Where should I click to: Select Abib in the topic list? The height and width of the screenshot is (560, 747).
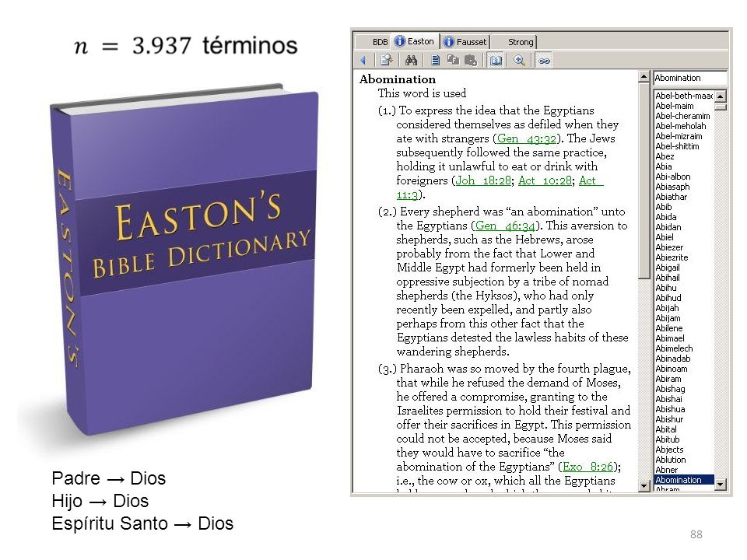point(663,207)
